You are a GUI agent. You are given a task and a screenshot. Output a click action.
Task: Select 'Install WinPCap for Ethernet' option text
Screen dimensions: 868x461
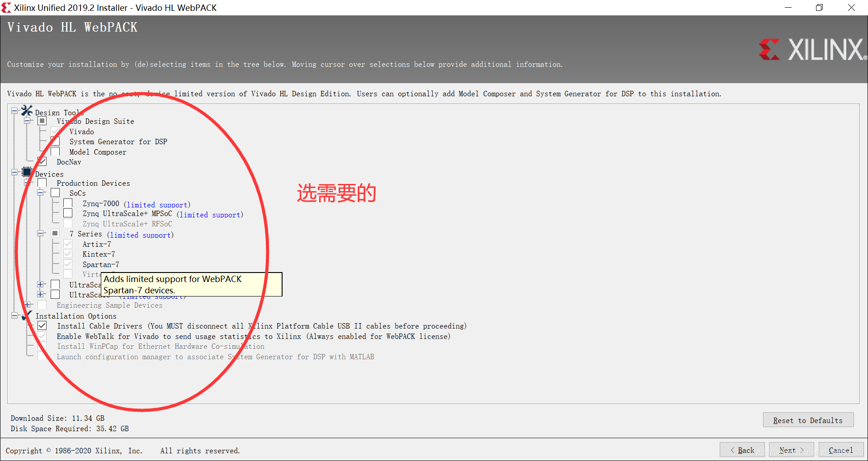(160, 346)
